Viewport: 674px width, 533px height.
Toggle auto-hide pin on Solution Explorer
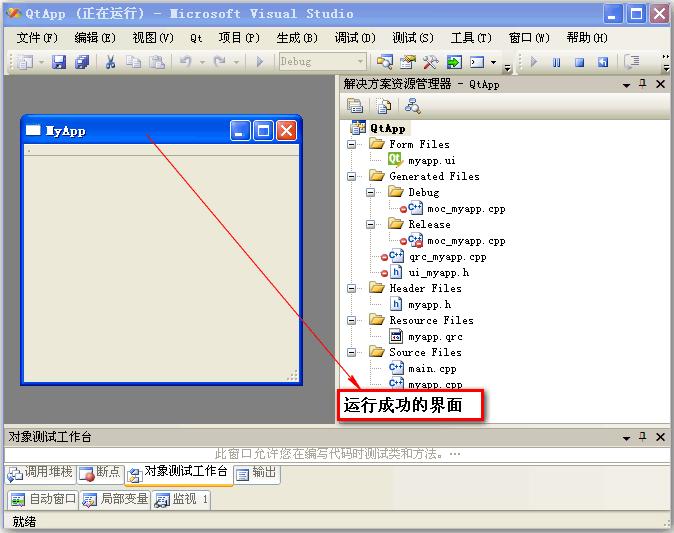click(x=643, y=84)
